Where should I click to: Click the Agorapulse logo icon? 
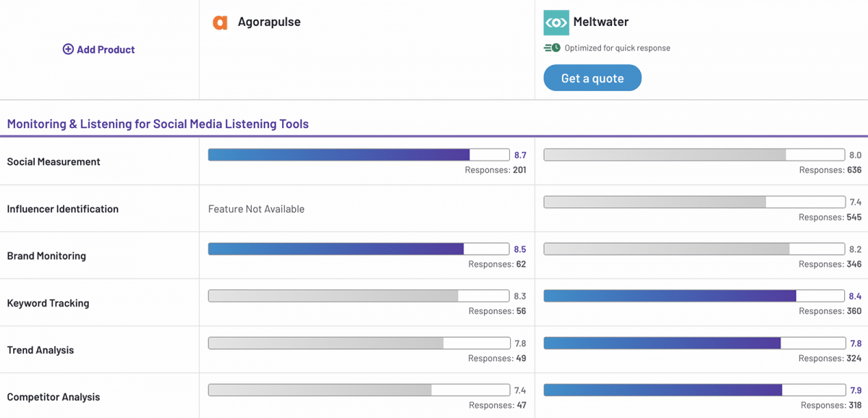[x=220, y=22]
